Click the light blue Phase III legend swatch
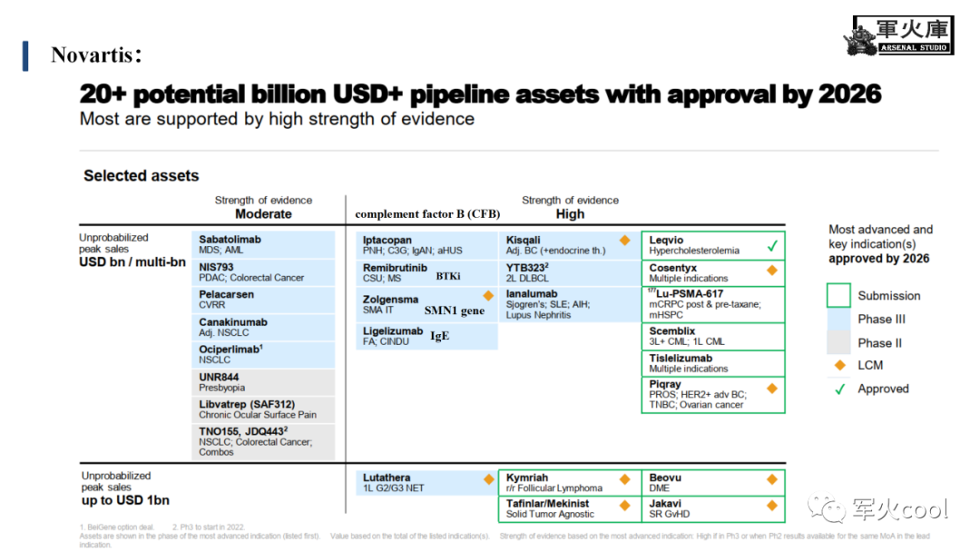980x552 pixels. [838, 319]
